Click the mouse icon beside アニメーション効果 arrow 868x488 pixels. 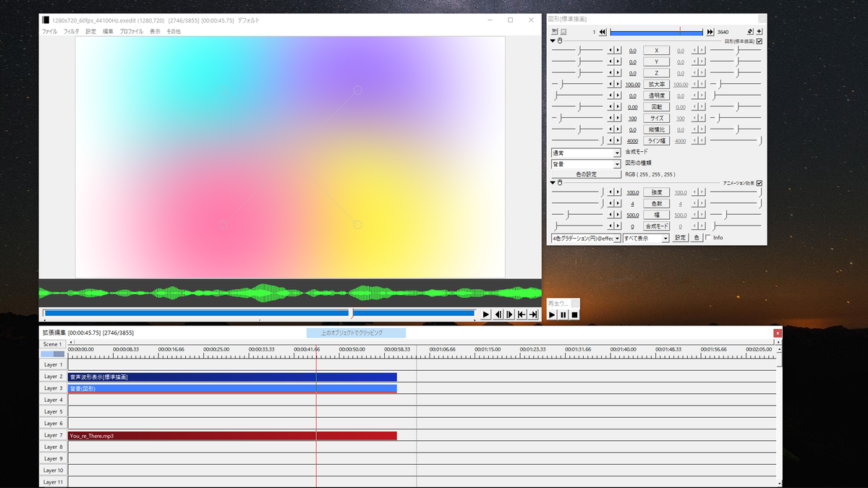561,183
